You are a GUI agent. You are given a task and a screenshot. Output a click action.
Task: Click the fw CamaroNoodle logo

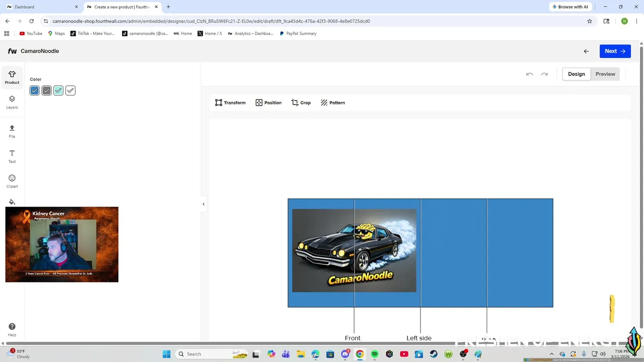33,51
